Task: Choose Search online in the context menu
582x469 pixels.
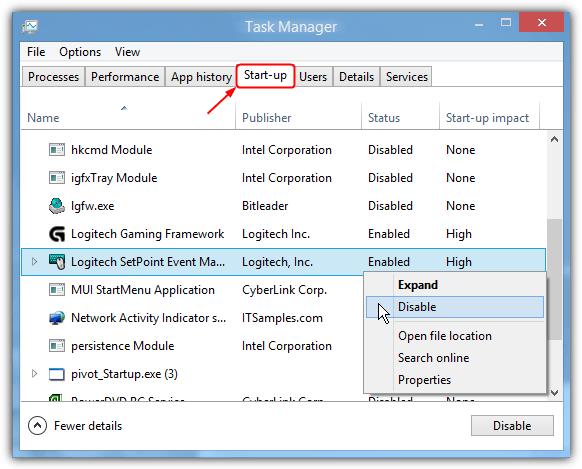Action: click(x=455, y=358)
